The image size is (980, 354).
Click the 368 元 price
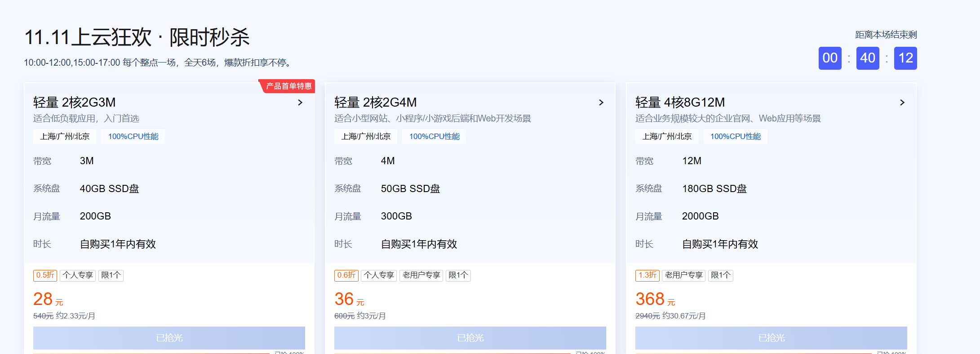pyautogui.click(x=655, y=299)
